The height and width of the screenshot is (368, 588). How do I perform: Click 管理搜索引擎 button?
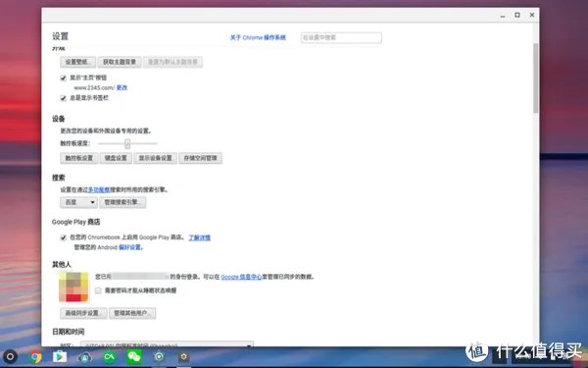[122, 202]
